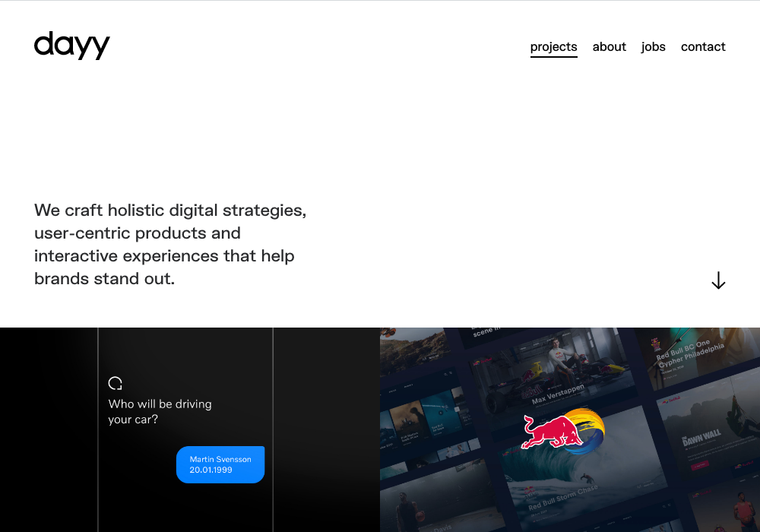Viewport: 760px width, 532px height.
Task: Open the projects menu item
Action: point(553,47)
